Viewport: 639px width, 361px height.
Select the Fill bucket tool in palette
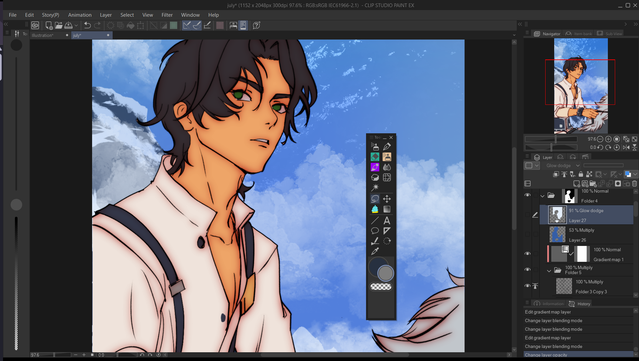(375, 209)
